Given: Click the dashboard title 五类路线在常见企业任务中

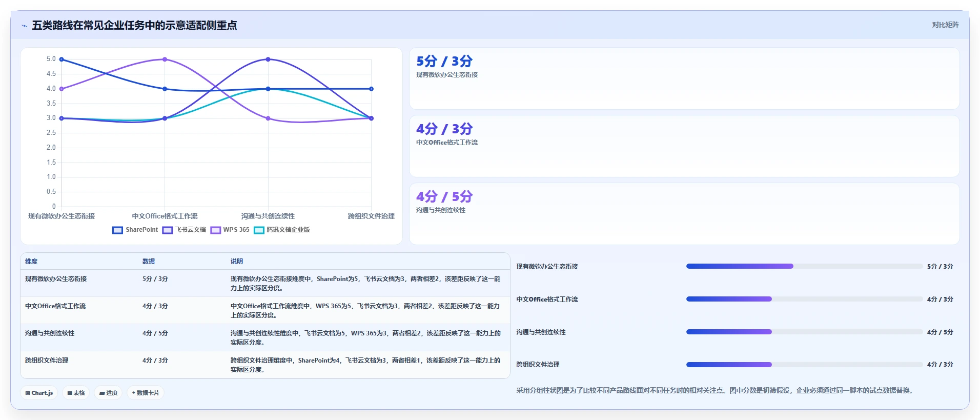Looking at the screenshot, I should coord(134,26).
